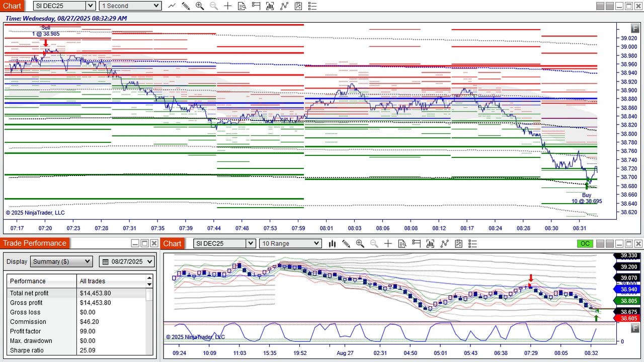
Task: Click blue 38.940 price marker on bottom chart
Action: click(x=626, y=289)
